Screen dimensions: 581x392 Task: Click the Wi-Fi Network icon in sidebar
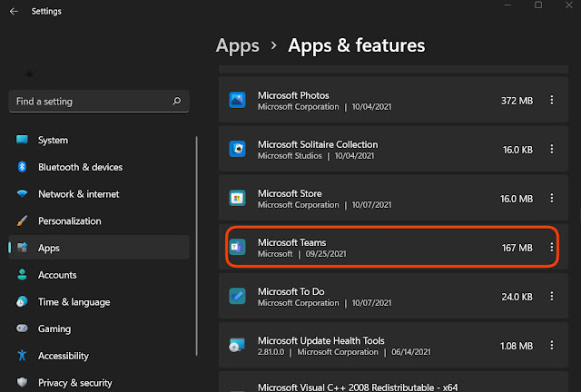tap(22, 193)
